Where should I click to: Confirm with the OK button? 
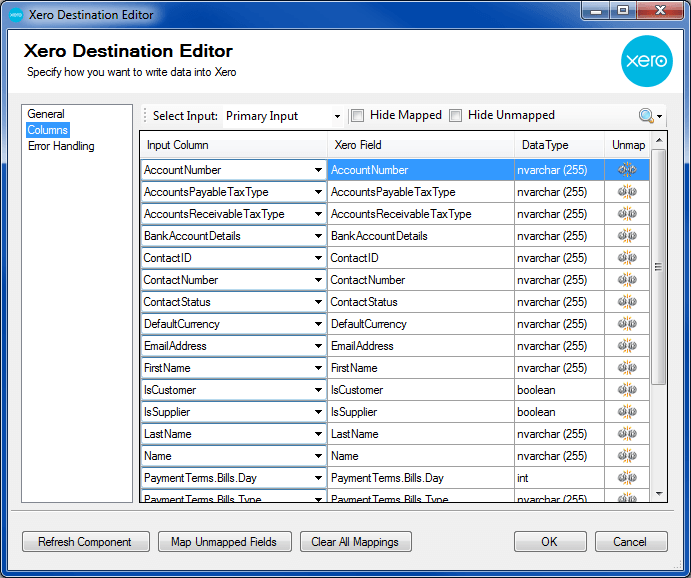pos(550,541)
